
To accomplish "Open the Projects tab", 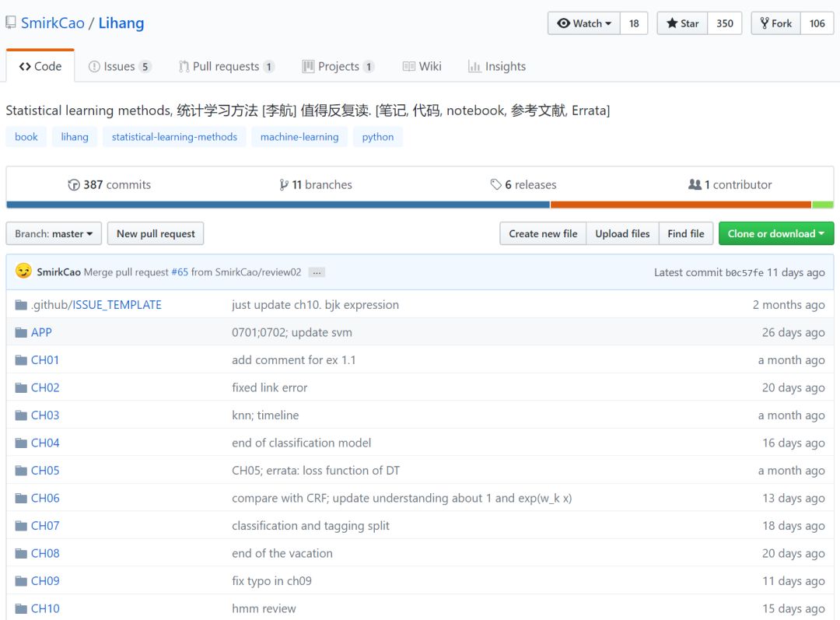I will pyautogui.click(x=338, y=66).
